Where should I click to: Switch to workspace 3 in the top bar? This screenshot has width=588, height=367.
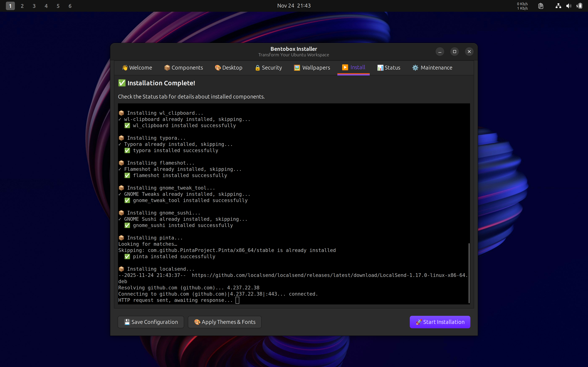click(34, 6)
